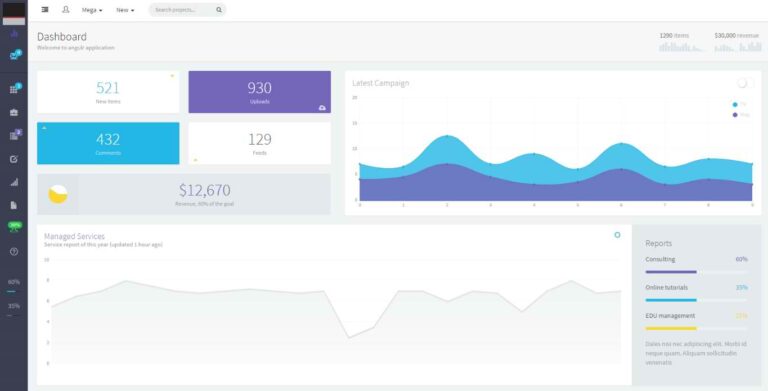Click the 60% progress indicator in sidebar

pyautogui.click(x=14, y=285)
